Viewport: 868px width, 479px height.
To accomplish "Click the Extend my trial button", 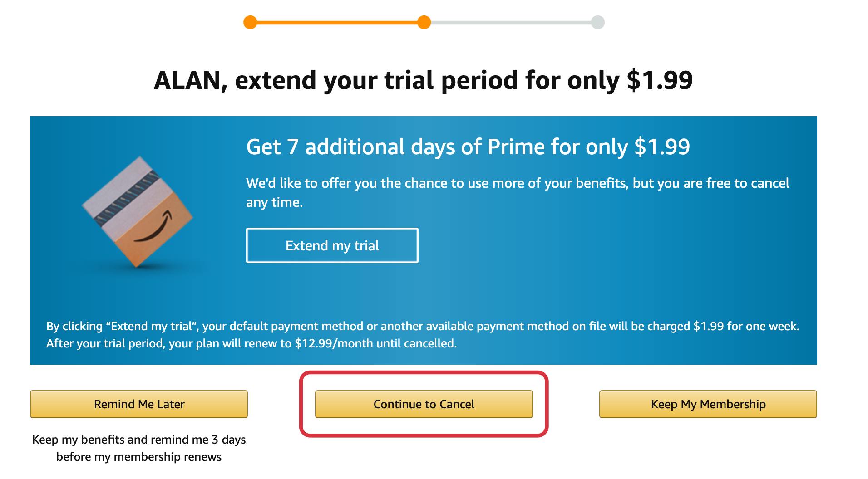I will (332, 245).
